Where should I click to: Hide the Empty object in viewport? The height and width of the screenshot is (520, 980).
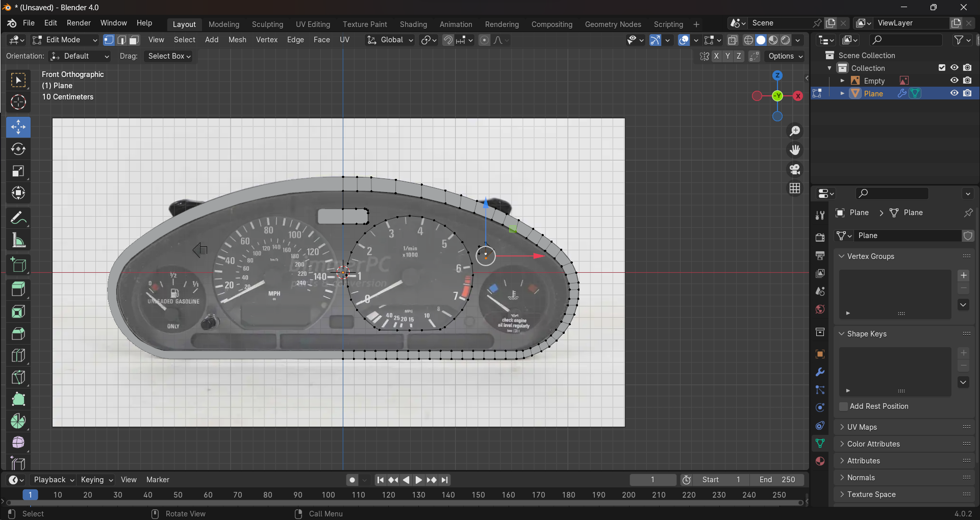click(x=954, y=81)
